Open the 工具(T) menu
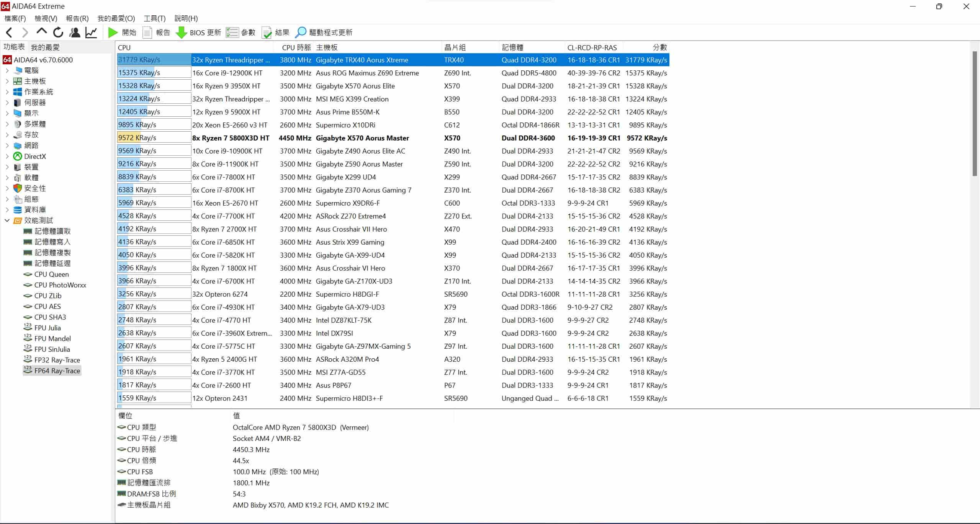 (x=155, y=18)
